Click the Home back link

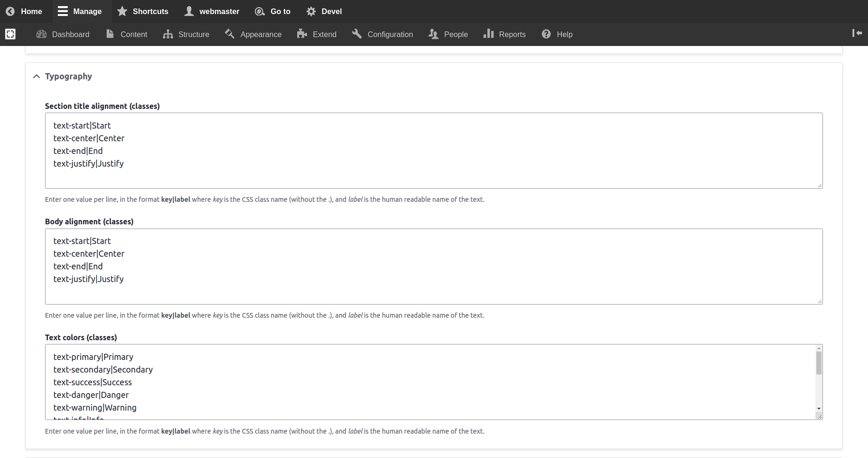24,11
